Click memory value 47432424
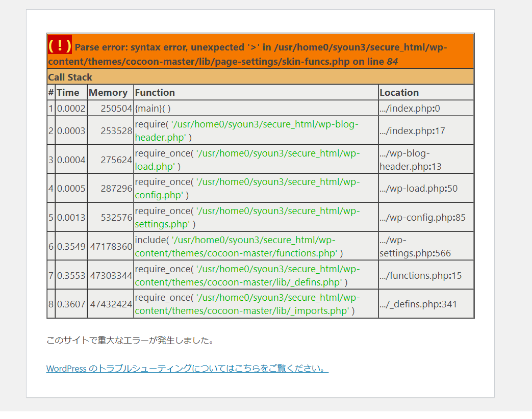532x419 pixels. [x=111, y=304]
